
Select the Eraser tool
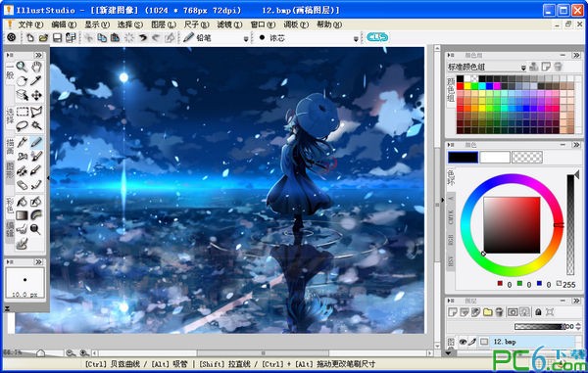tap(23, 185)
